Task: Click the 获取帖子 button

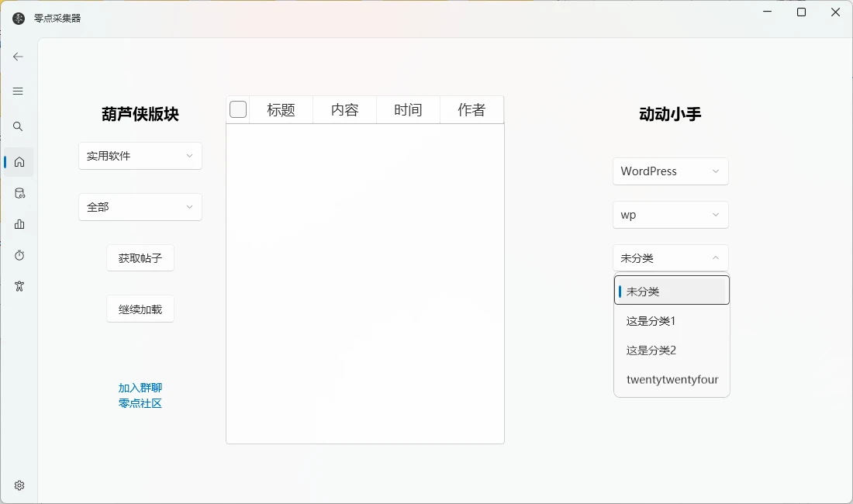Action: pyautogui.click(x=140, y=258)
